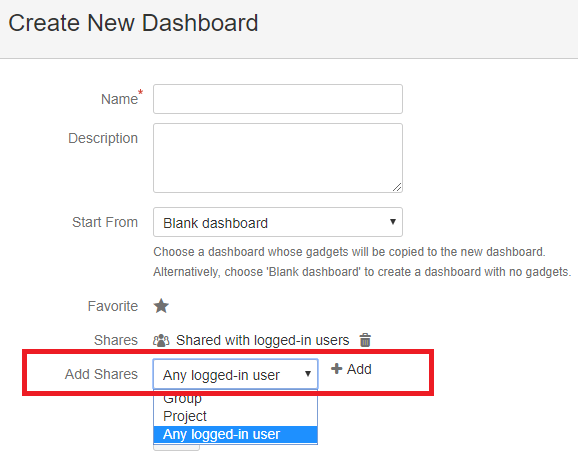The width and height of the screenshot is (578, 461).
Task: Open the Start From dropdown
Action: [278, 222]
